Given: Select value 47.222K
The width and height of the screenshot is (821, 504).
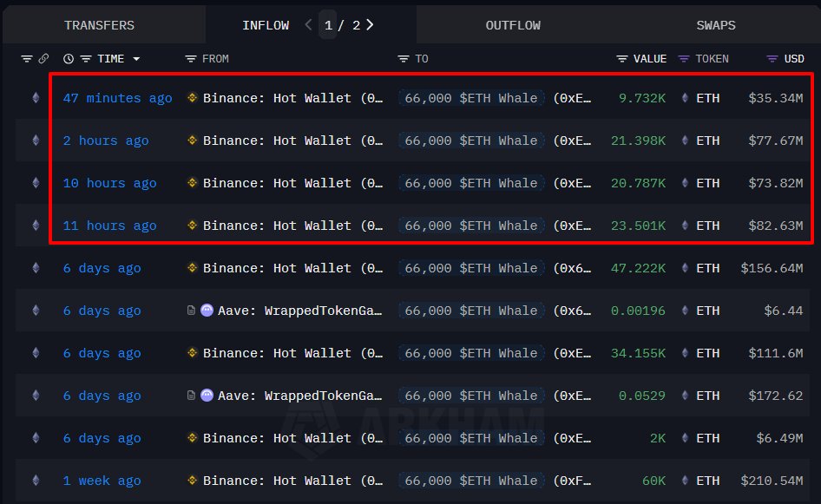Looking at the screenshot, I should point(638,268).
